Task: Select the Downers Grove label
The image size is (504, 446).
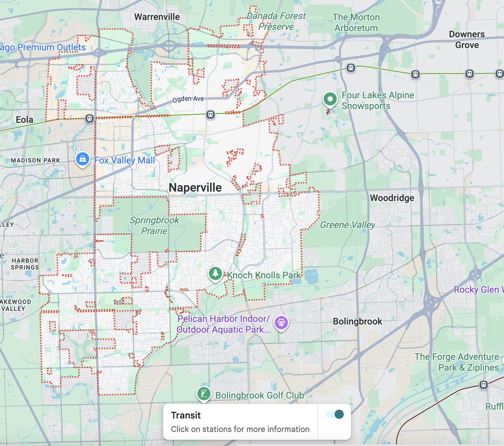Action: pyautogui.click(x=467, y=39)
